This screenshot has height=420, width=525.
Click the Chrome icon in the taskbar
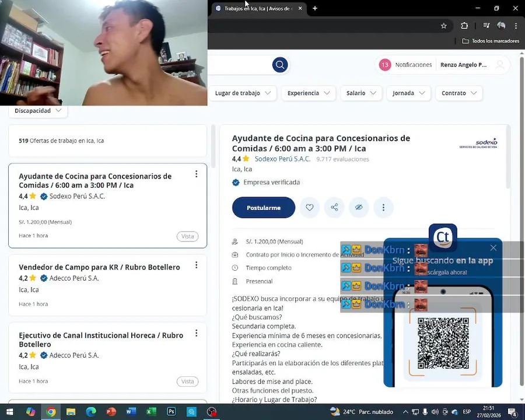51,412
